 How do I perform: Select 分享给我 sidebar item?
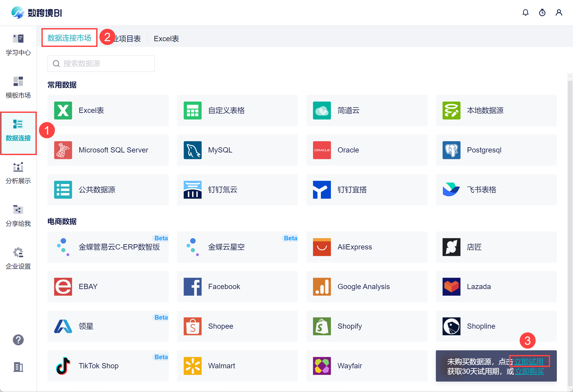pos(18,216)
